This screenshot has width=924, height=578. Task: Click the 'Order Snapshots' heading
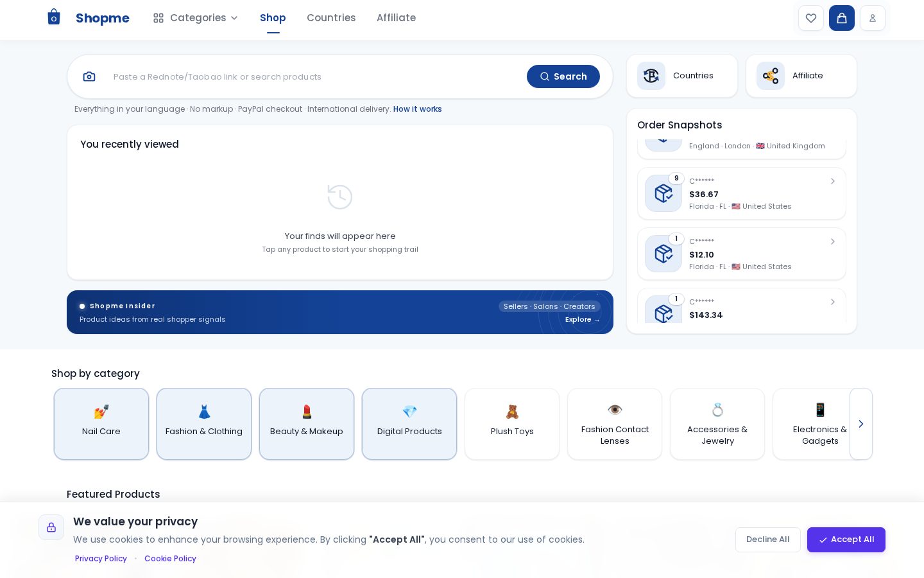(680, 125)
